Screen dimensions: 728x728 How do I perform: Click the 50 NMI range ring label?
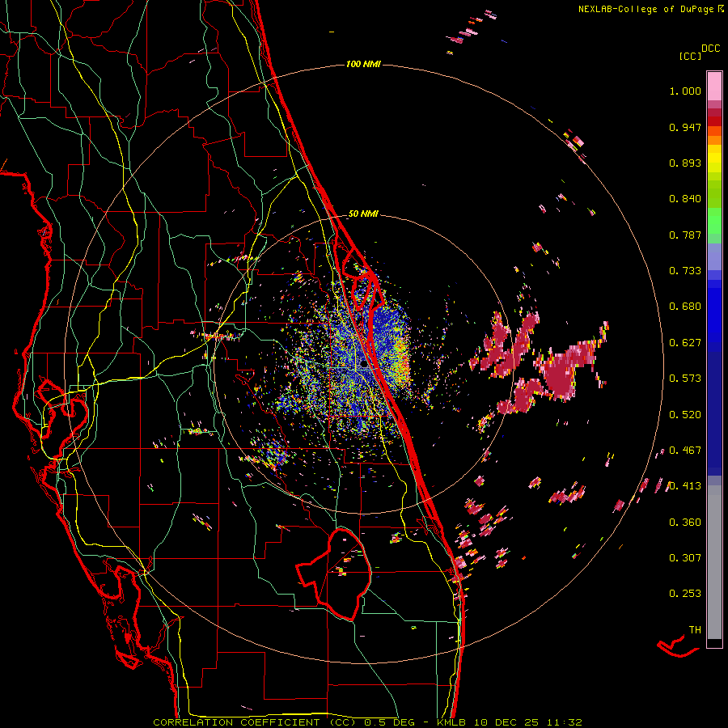pyautogui.click(x=363, y=214)
